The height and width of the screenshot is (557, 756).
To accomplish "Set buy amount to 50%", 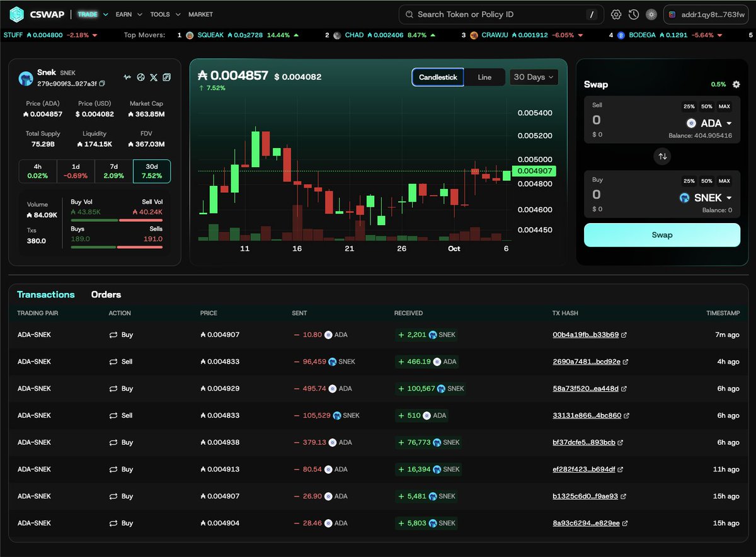I will click(x=707, y=181).
